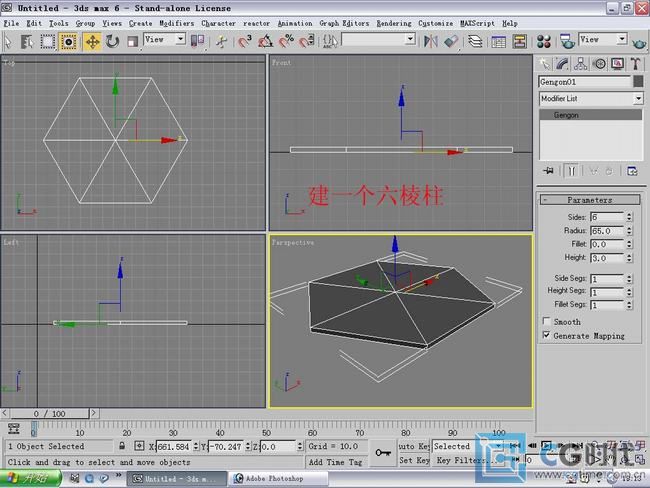650x488 pixels.
Task: Toggle Show End Result button
Action: pyautogui.click(x=571, y=171)
